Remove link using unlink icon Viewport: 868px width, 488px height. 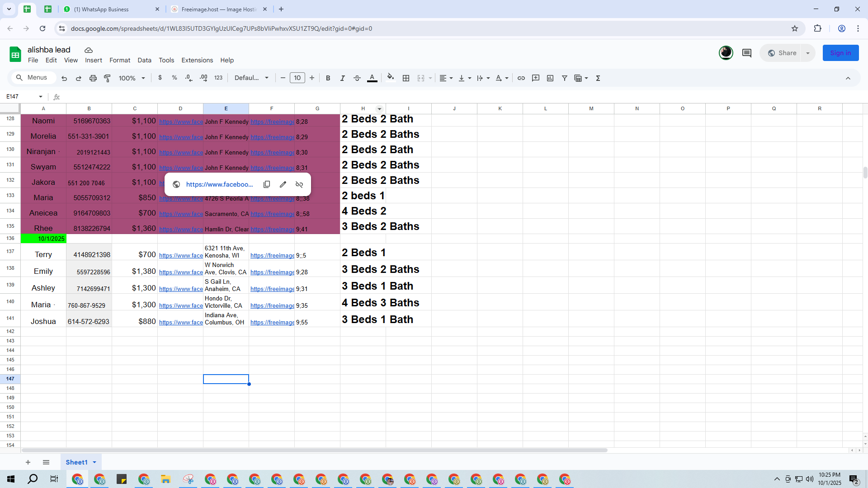(x=299, y=184)
